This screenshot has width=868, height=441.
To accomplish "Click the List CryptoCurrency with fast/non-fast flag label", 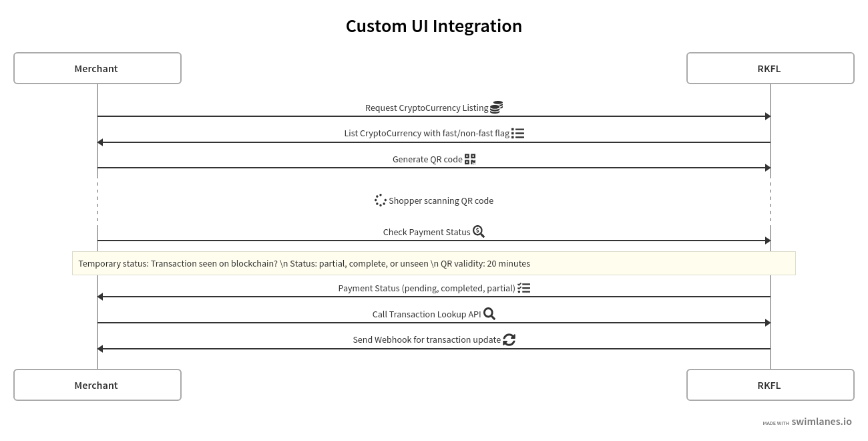I will pyautogui.click(x=427, y=133).
